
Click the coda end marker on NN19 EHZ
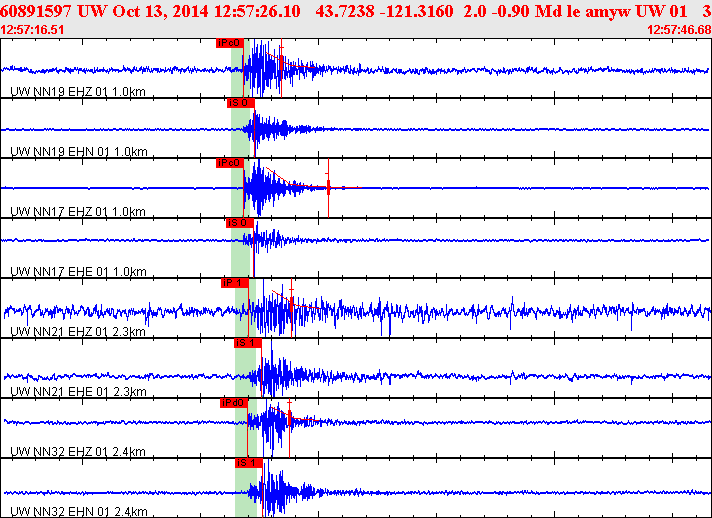click(282, 68)
